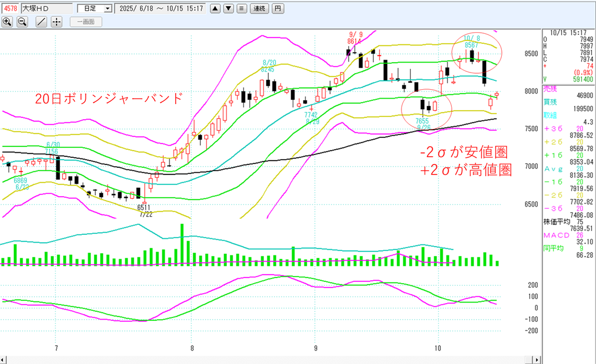This screenshot has height=364, width=596.
Task: Open the three-line list menu button
Action: pos(242,8)
